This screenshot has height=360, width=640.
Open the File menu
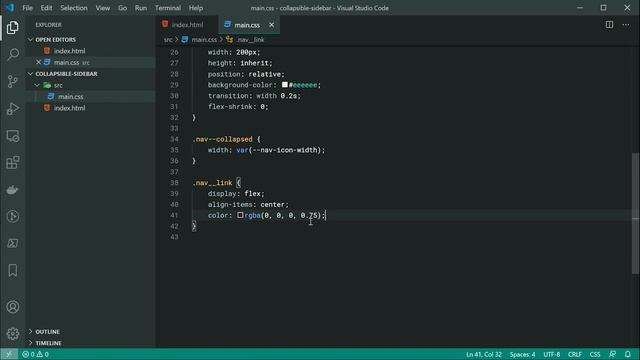(x=27, y=8)
